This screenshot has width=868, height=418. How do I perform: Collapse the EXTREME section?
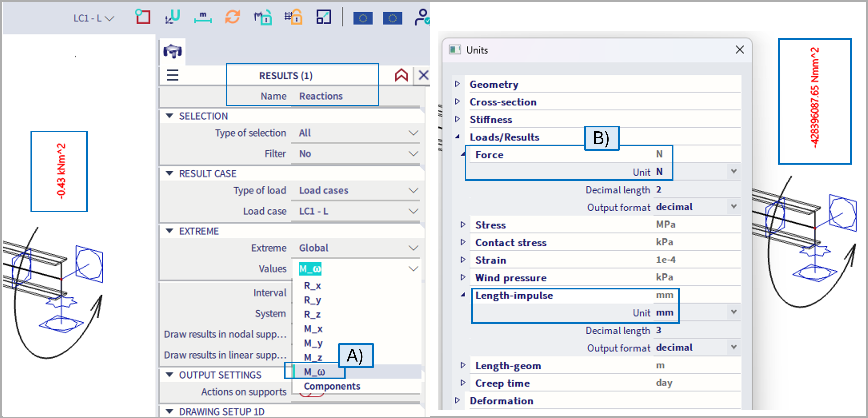[x=169, y=231]
